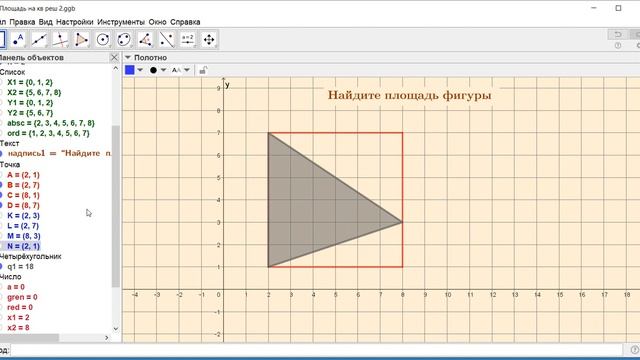This screenshot has width=640, height=360.
Task: Select the Slider tool
Action: click(x=188, y=40)
